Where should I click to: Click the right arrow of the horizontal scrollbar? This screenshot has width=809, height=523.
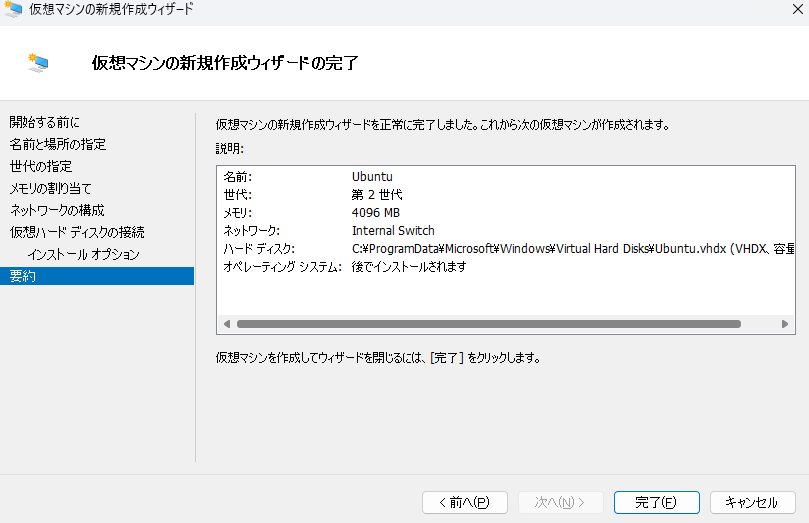click(x=786, y=324)
